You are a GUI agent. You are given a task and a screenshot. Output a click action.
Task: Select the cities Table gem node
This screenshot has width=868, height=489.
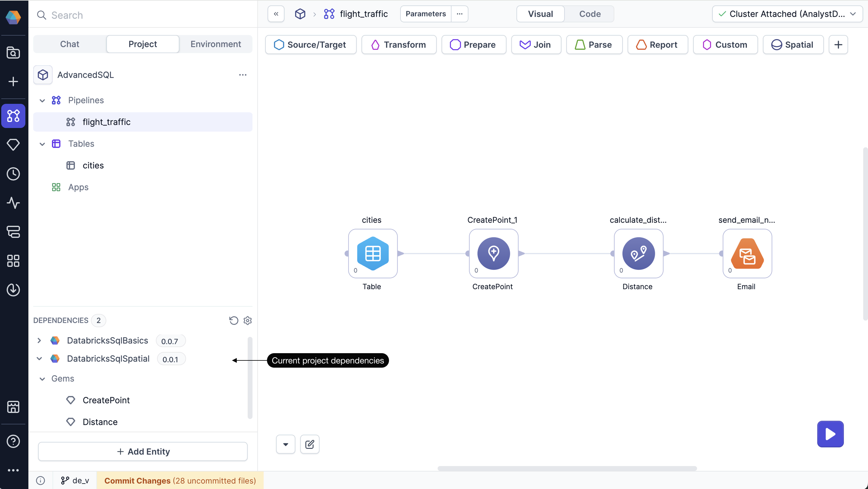[373, 254]
